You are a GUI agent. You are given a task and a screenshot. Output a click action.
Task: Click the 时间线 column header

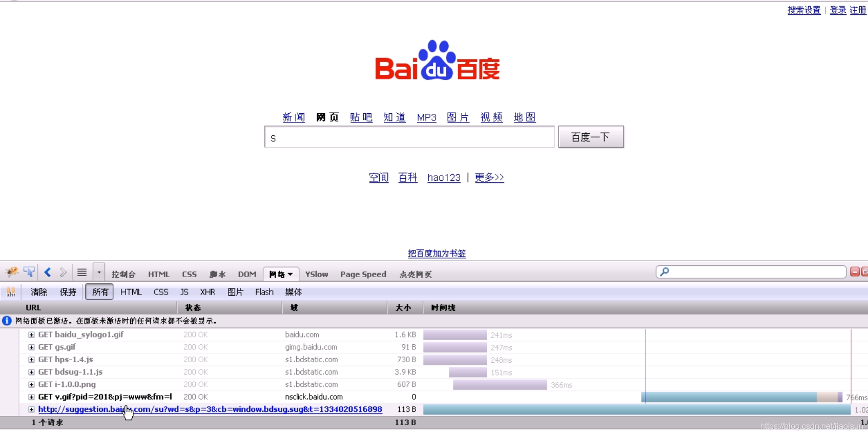click(646, 307)
